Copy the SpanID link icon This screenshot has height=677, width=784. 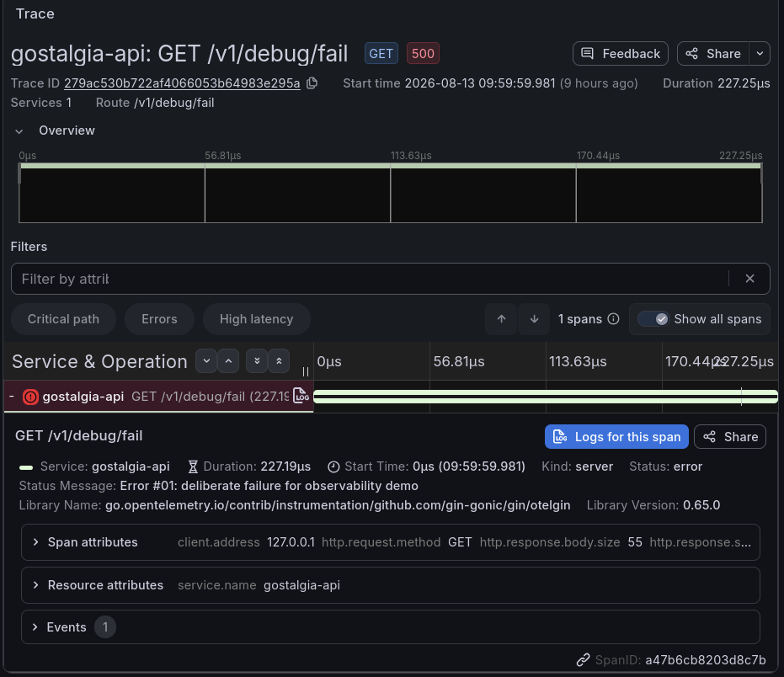coord(583,660)
